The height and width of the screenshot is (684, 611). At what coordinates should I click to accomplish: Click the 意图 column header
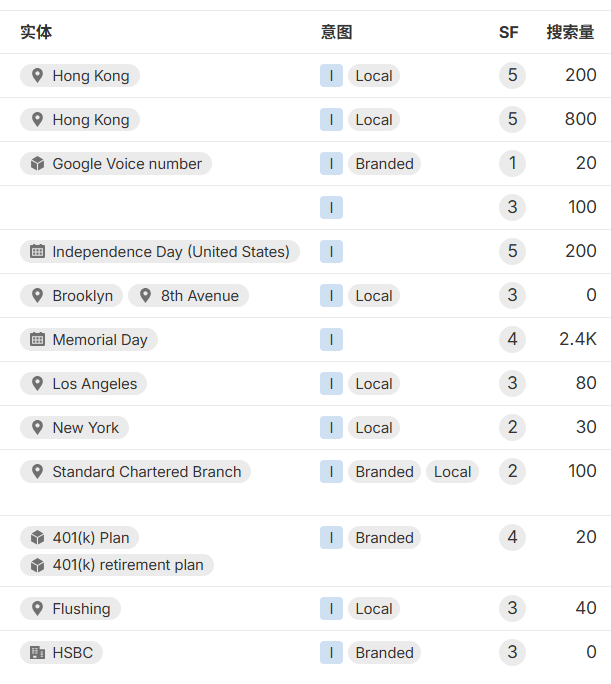(x=337, y=32)
